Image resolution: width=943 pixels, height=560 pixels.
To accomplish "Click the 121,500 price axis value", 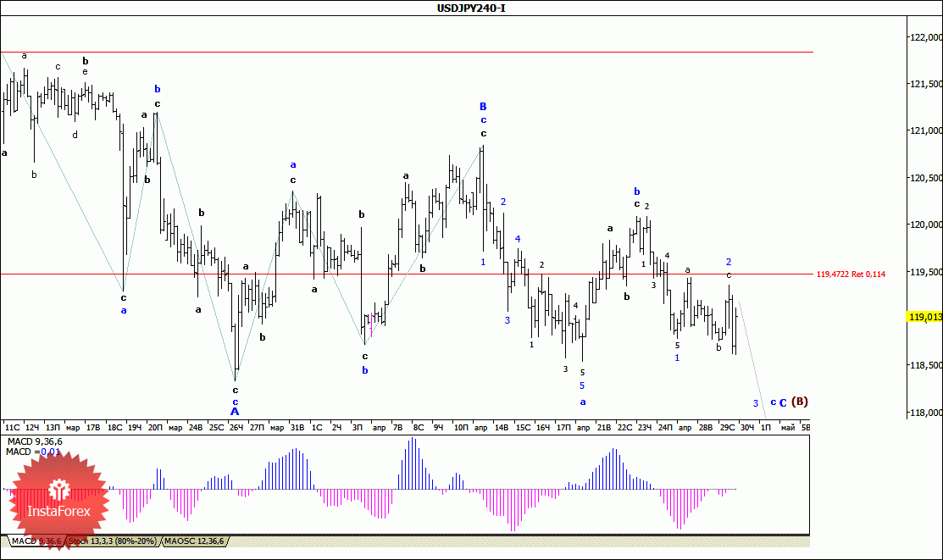I will [926, 84].
